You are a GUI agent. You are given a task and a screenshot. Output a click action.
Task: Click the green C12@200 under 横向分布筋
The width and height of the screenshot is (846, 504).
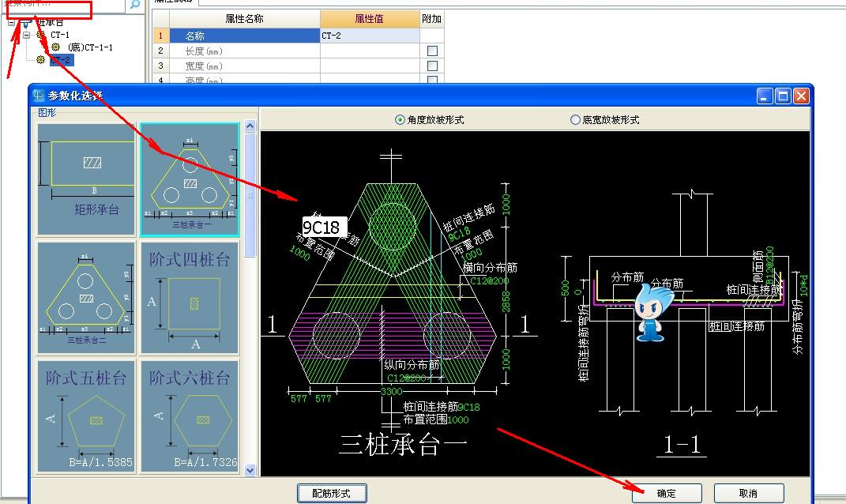click(490, 280)
